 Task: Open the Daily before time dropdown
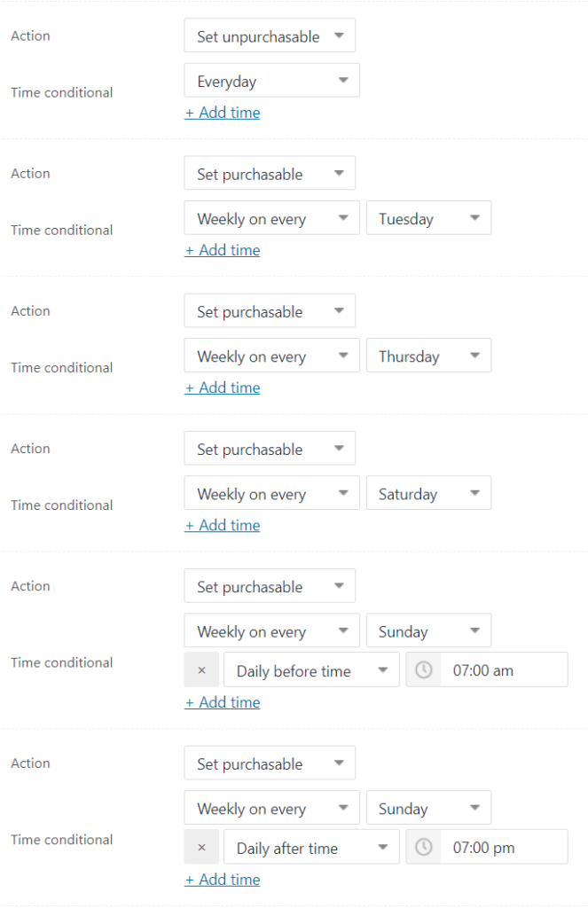click(x=311, y=669)
